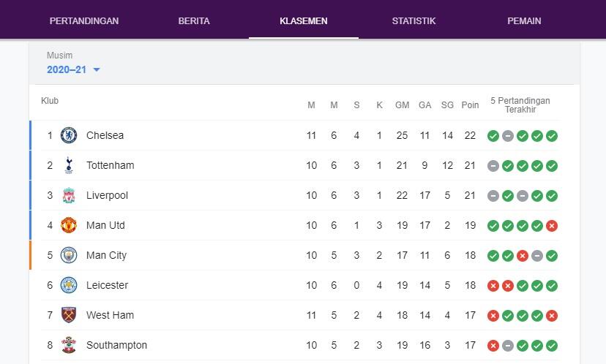This screenshot has width=606, height=364.
Task: Click the Man City club crest icon
Action: [69, 255]
